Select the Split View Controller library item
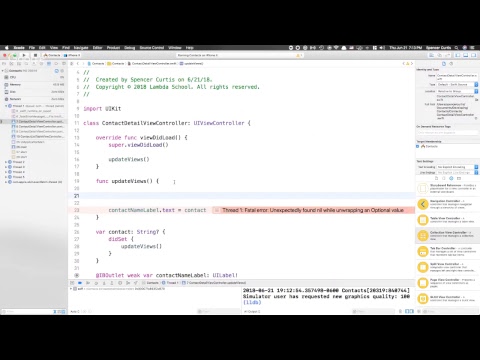 click(448, 267)
